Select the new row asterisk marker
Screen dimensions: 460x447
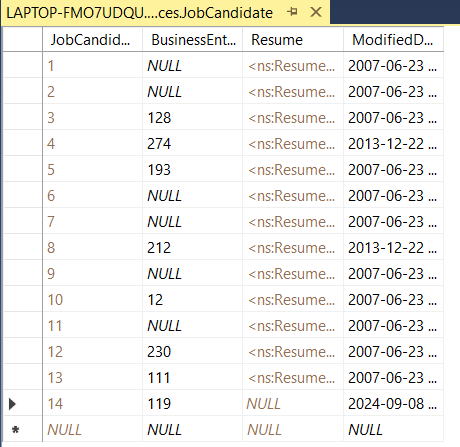[15, 430]
